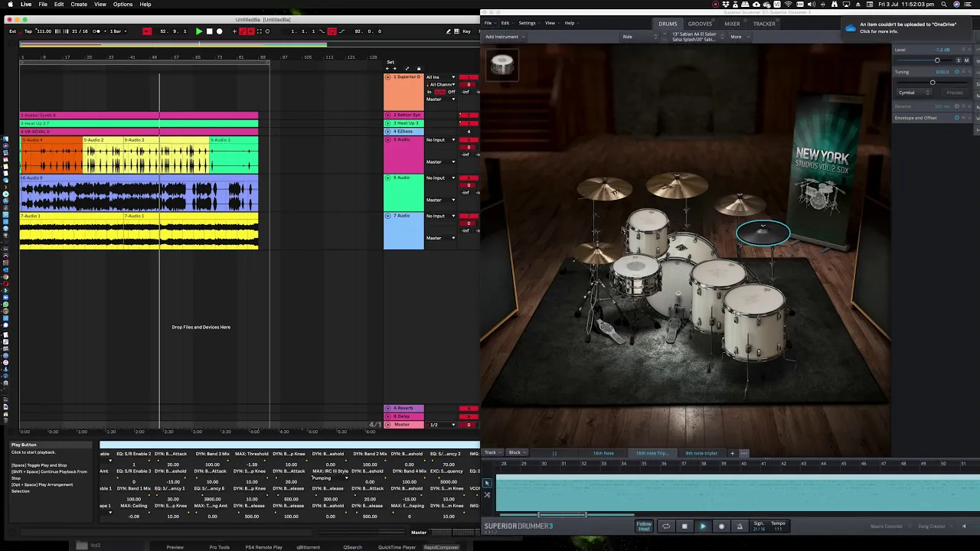
Task: Click the highlighted ride cymbal in drum kit
Action: pyautogui.click(x=763, y=233)
